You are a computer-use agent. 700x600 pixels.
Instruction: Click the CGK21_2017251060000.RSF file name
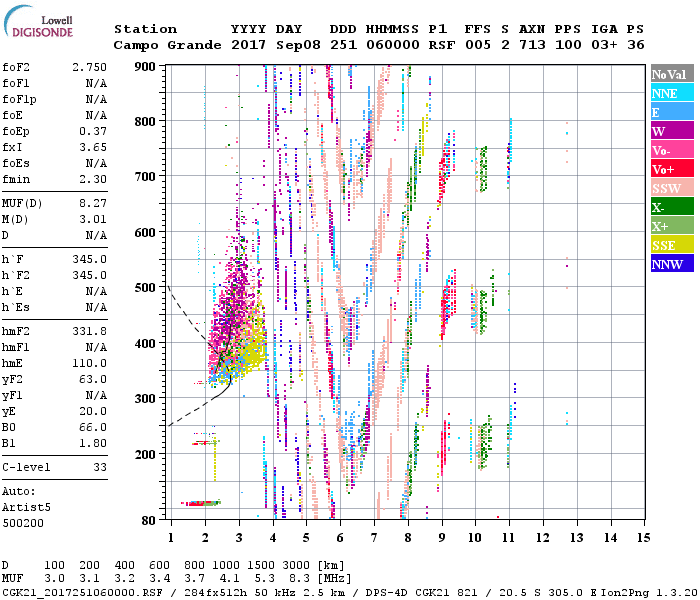point(82,592)
